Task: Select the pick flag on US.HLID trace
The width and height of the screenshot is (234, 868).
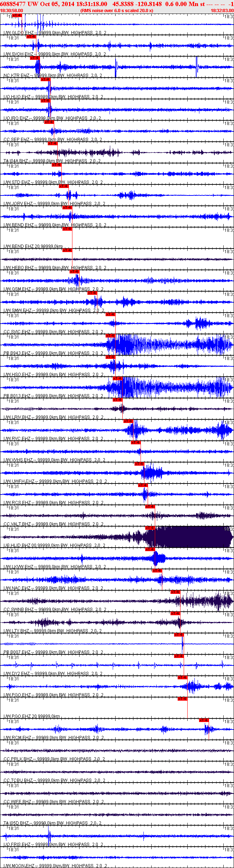Action: (x=150, y=528)
